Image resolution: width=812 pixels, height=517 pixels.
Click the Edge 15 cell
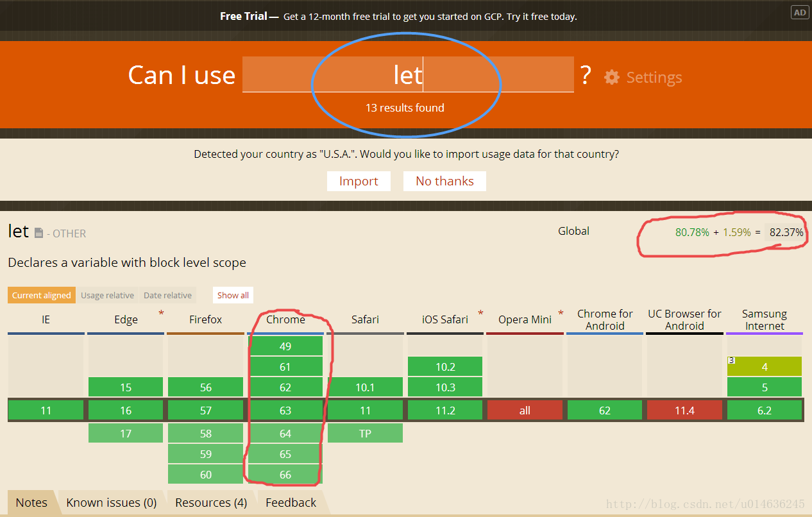126,387
